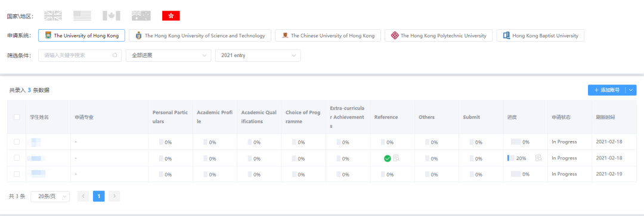Expand the arrow beside 添加账号 button

pos(631,90)
